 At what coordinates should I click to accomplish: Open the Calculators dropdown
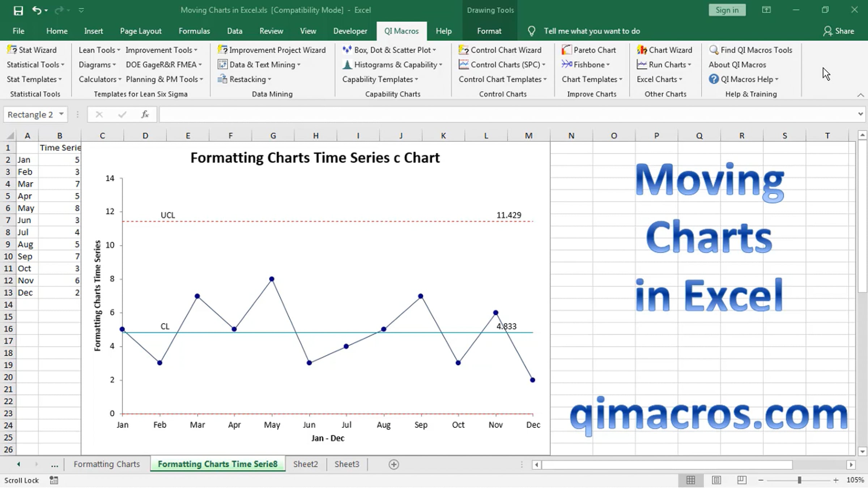coord(100,79)
